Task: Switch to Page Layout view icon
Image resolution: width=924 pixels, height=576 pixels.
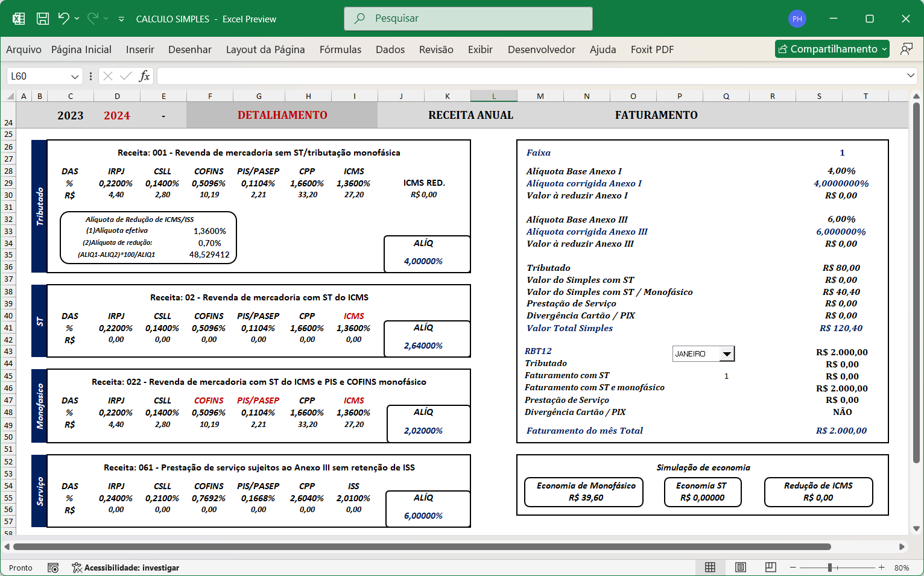Action: (x=741, y=568)
